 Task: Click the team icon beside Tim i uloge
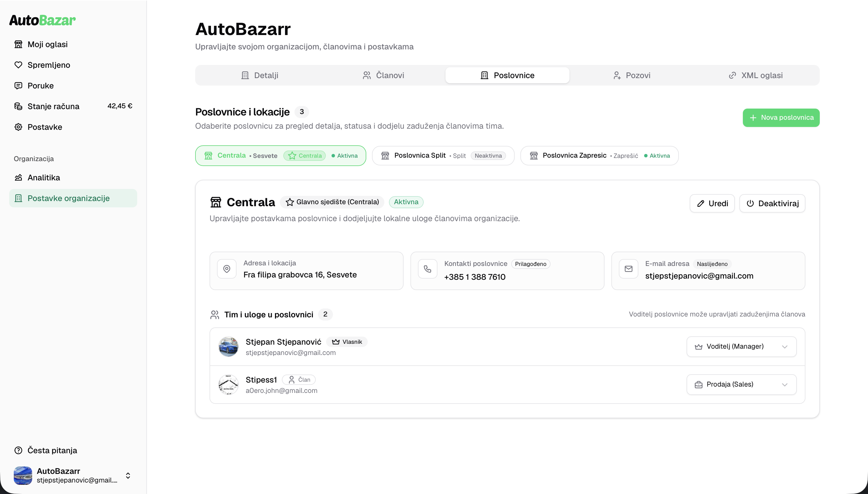[215, 315]
